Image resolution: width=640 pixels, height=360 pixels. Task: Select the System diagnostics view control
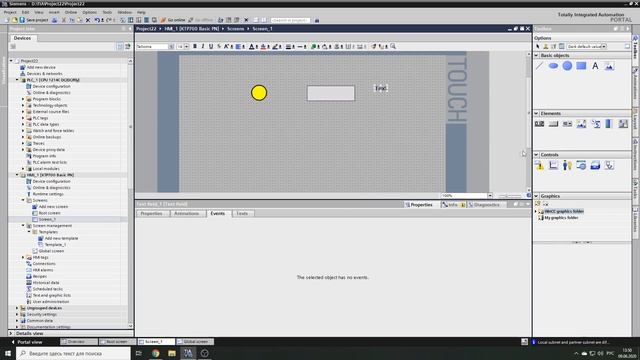pos(609,165)
